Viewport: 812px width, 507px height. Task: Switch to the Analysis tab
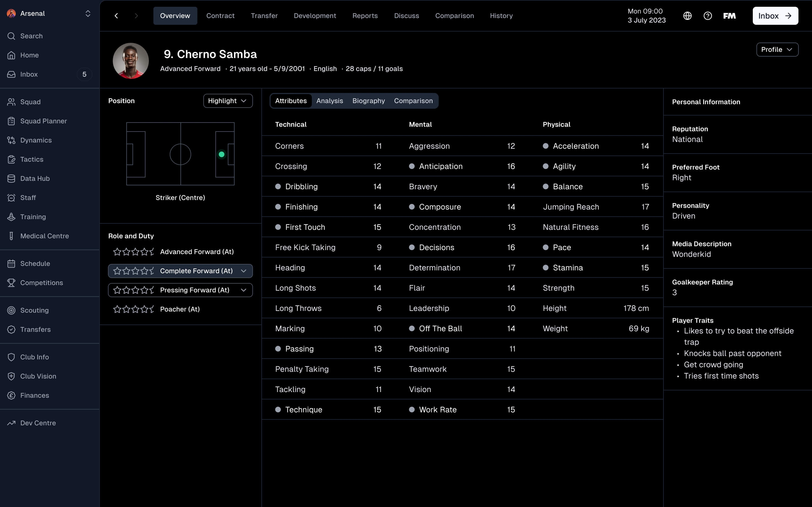coord(329,101)
